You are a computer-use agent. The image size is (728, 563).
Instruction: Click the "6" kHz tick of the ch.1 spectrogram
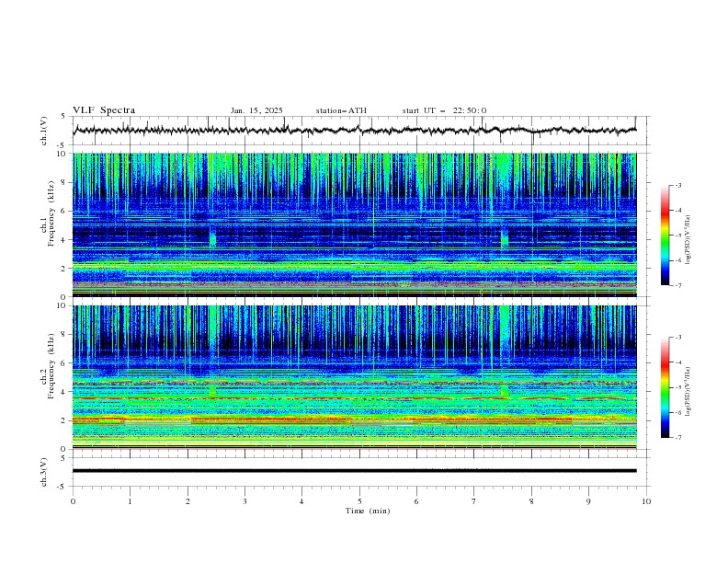[65, 211]
